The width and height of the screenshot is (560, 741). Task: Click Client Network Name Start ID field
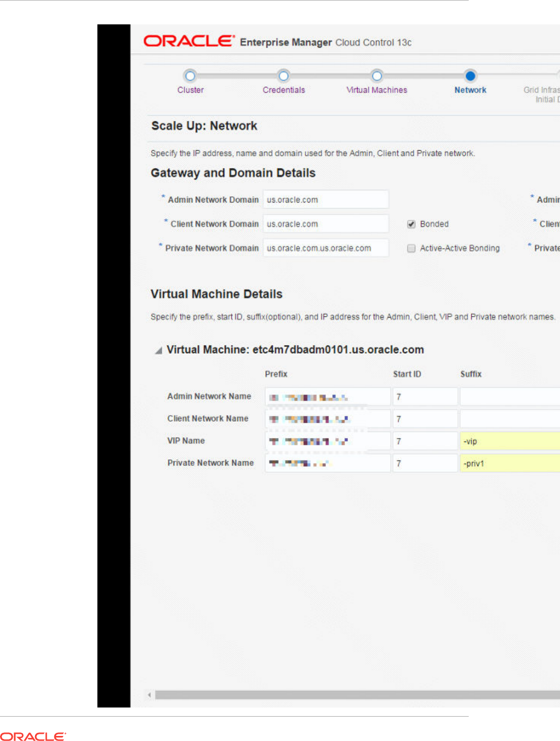(425, 419)
